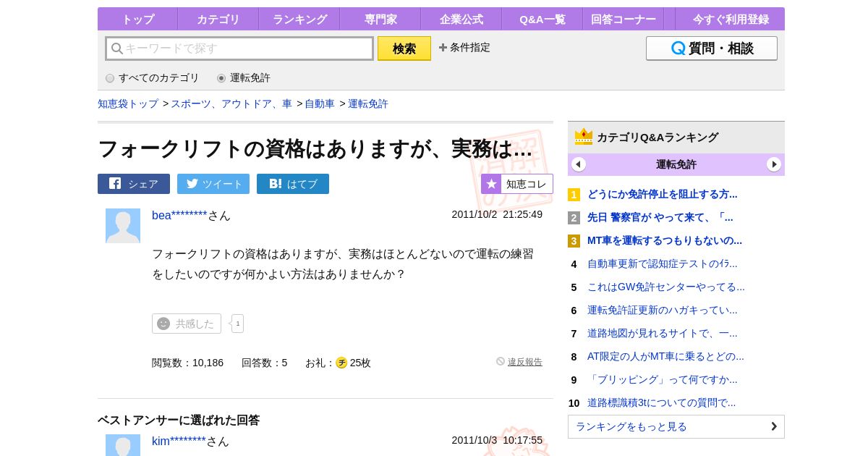
Task: Go to next ranking category with right arrow
Action: (774, 164)
